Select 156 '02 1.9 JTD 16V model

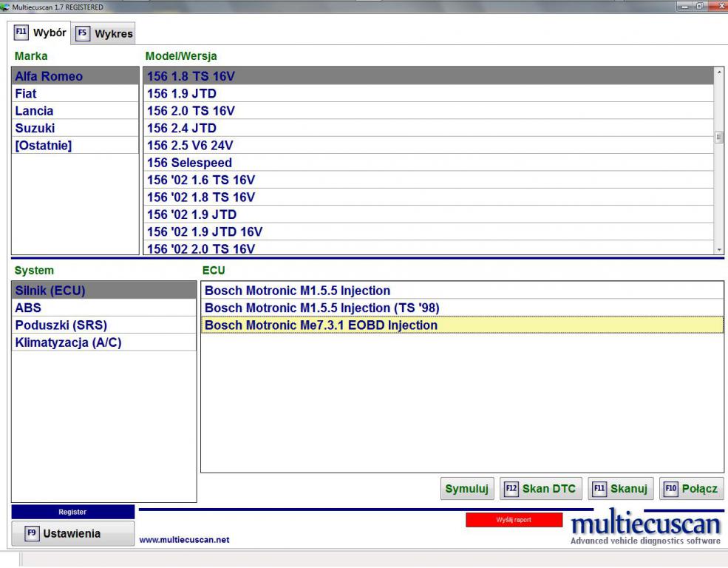click(428, 231)
